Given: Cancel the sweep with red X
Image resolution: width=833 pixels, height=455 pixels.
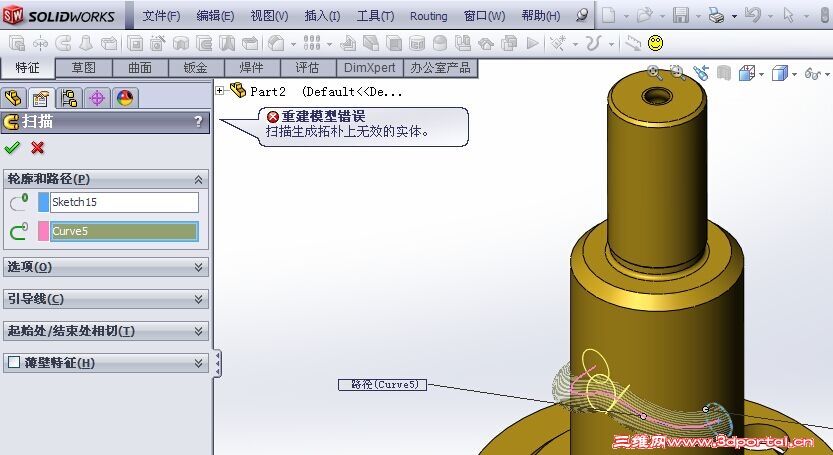Looking at the screenshot, I should [37, 148].
